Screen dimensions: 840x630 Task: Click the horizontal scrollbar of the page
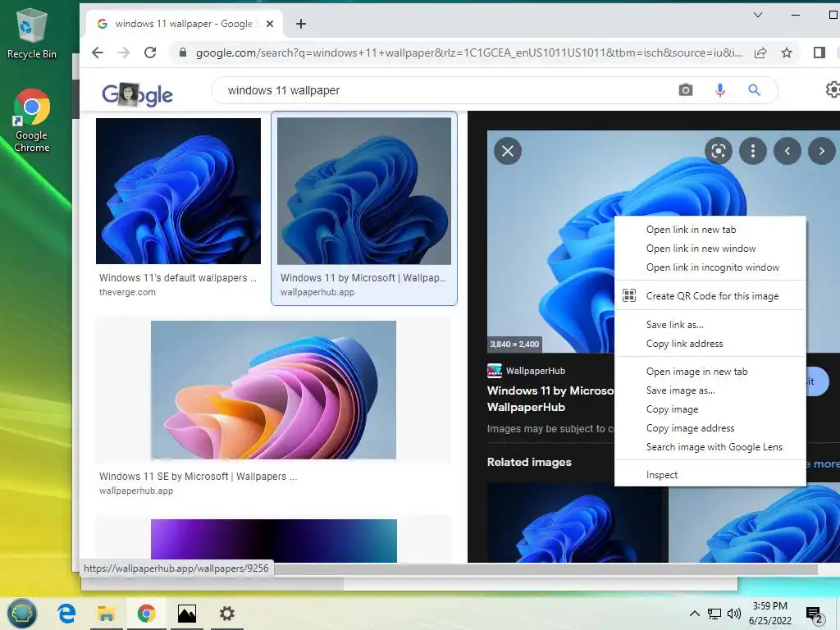pos(546,569)
